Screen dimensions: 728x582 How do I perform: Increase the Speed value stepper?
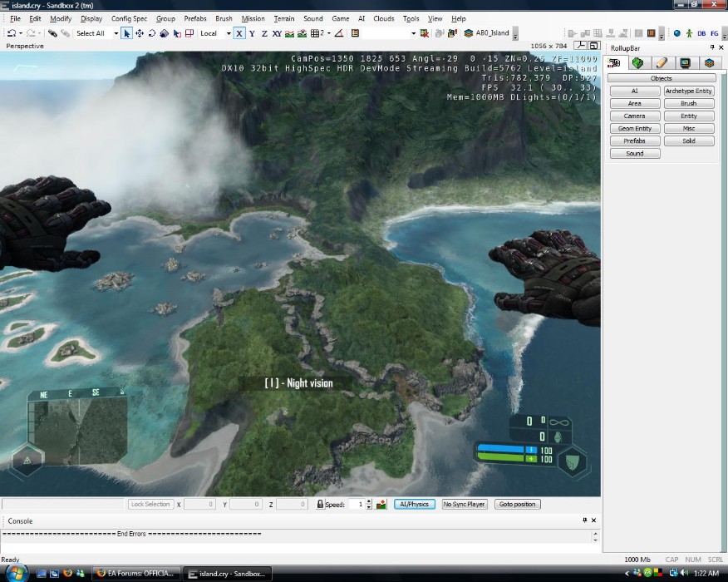coord(369,501)
